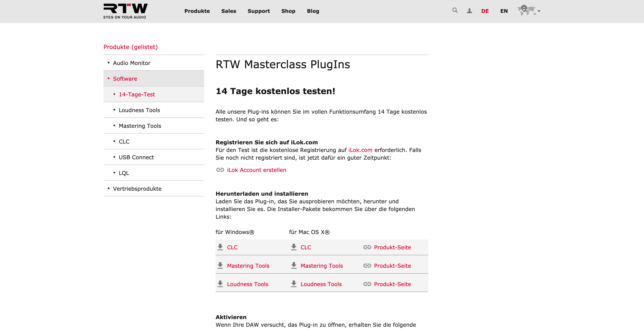Switch language to EN
This screenshot has width=644, height=330.
click(x=504, y=11)
